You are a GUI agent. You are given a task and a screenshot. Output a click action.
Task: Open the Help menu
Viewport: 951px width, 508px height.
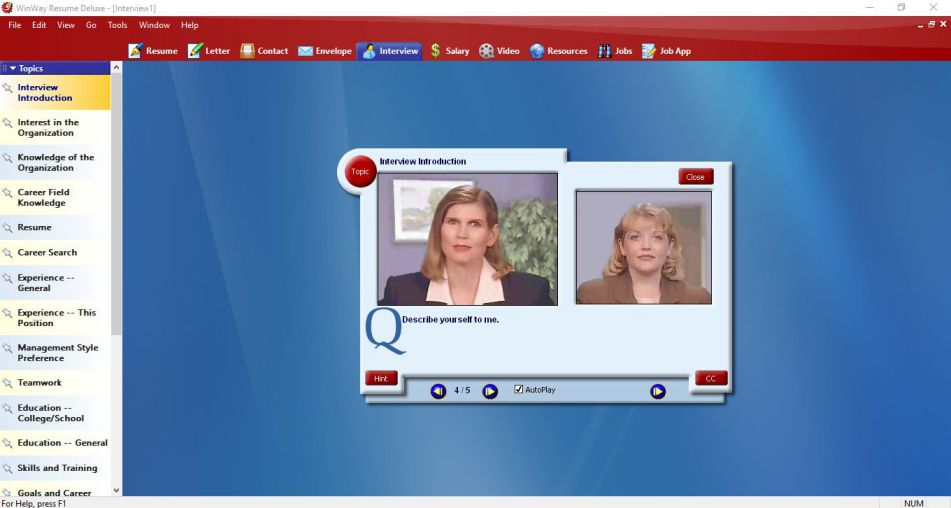[189, 25]
